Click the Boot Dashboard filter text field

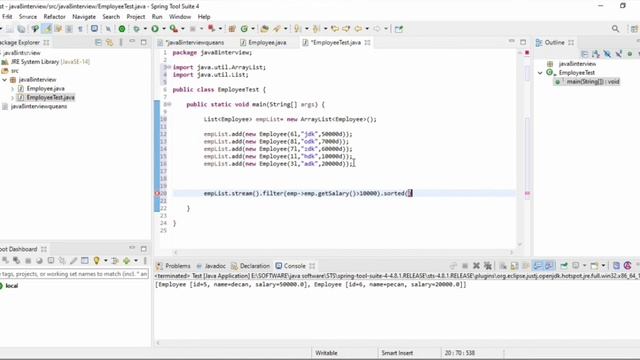pos(73,274)
